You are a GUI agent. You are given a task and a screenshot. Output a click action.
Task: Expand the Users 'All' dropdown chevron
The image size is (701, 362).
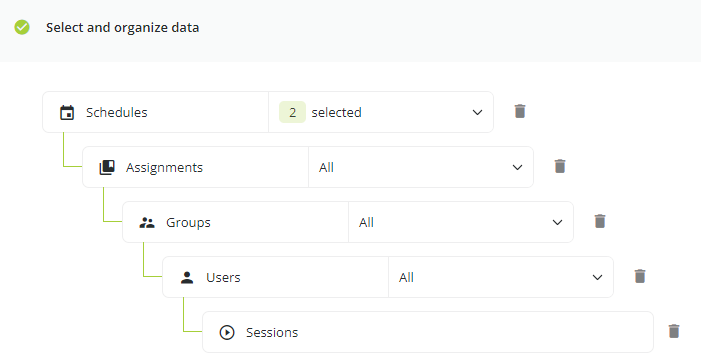597,278
